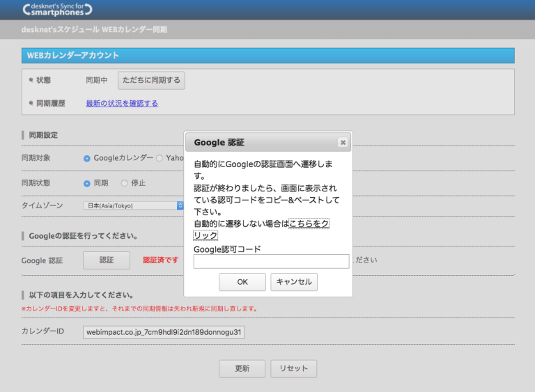Click the 同期状態 label
Image resolution: width=535 pixels, height=392 pixels.
(36, 183)
